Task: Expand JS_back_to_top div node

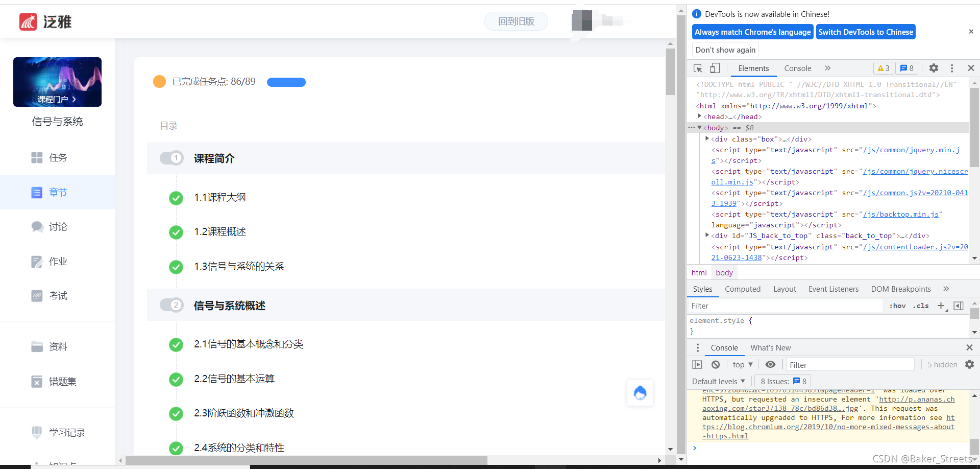Action: [x=707, y=235]
